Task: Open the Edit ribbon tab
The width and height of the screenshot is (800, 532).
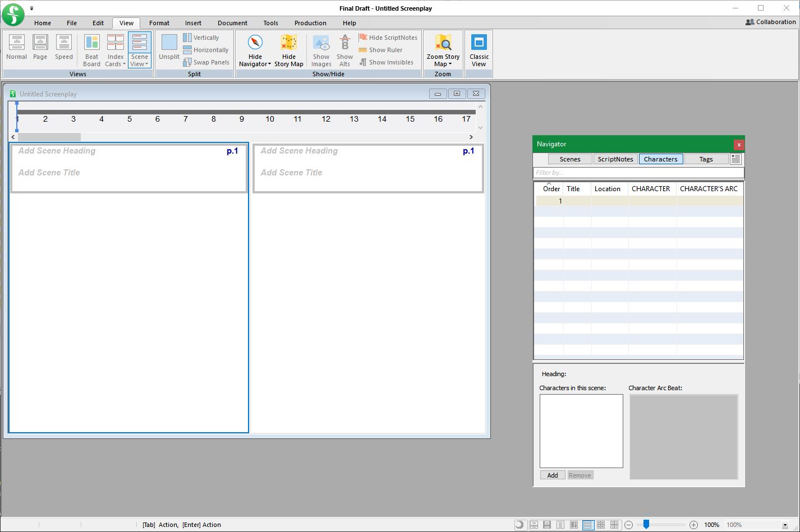Action: [98, 23]
